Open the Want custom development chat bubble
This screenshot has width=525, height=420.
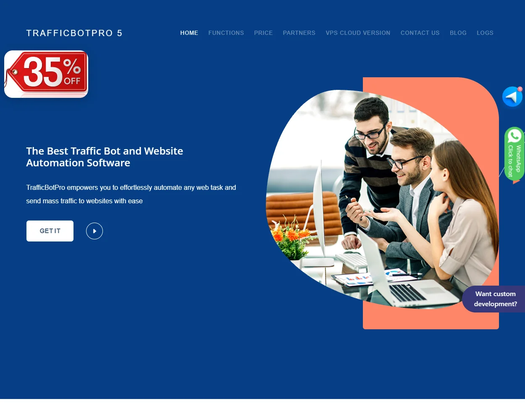click(495, 299)
